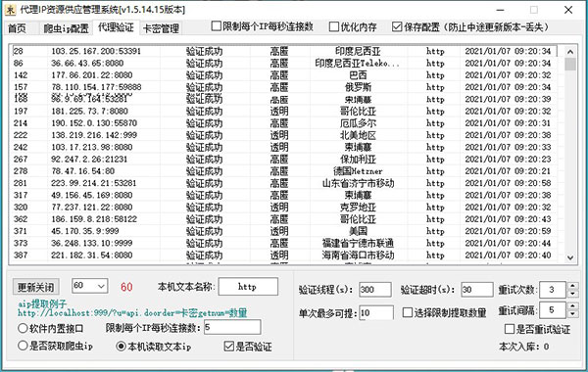
Task: Click the 重试间隔 value field showing 5
Action: tap(553, 309)
